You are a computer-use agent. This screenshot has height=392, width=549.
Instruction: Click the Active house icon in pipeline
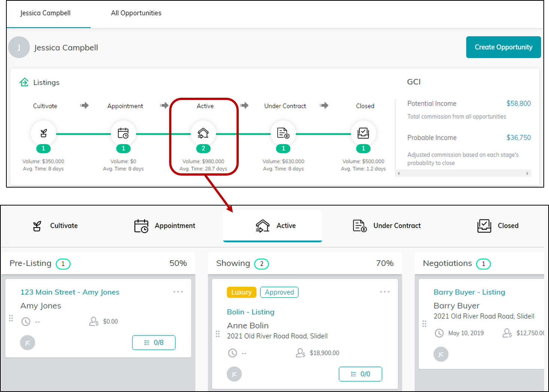tap(203, 133)
